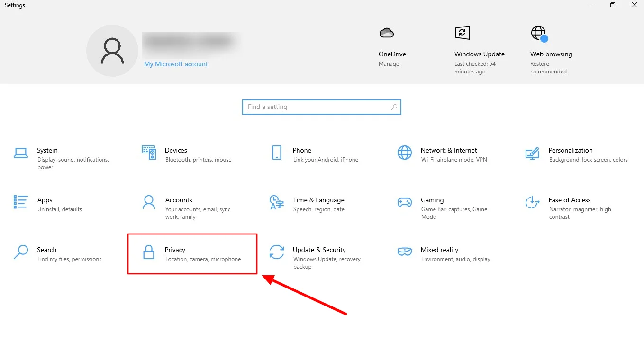Image resolution: width=644 pixels, height=342 pixels.
Task: Open the Accounts category title
Action: tap(179, 200)
